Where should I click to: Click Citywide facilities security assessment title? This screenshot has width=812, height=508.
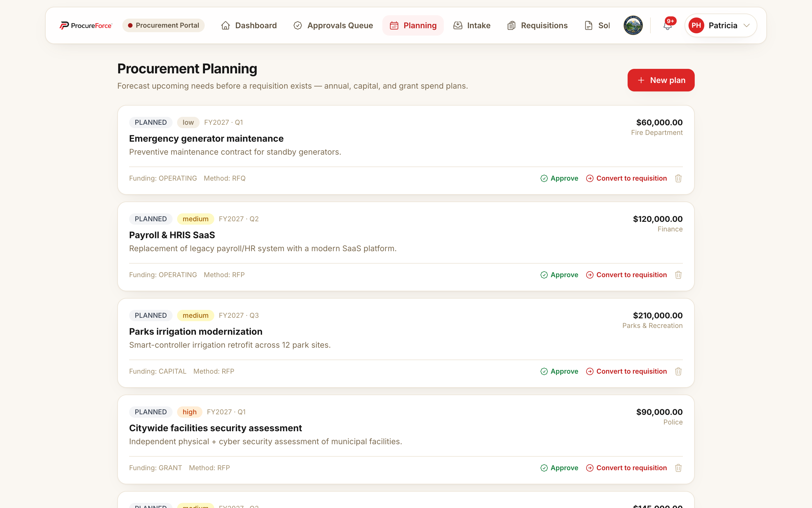[x=215, y=428]
